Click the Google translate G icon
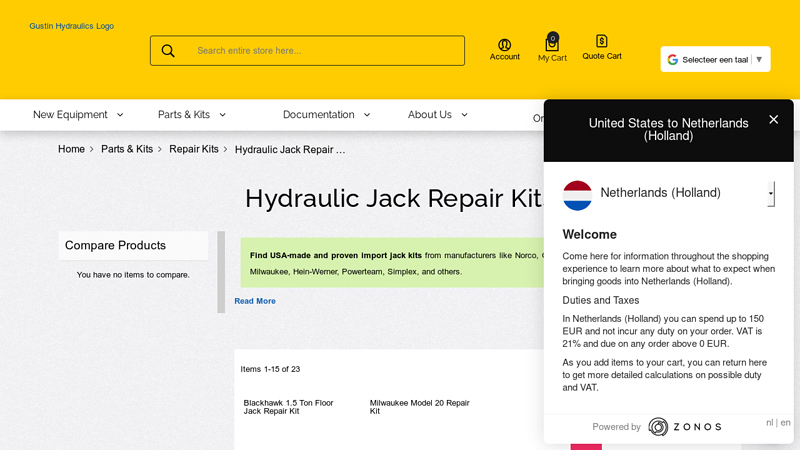Screen dimensions: 800x450 (672, 60)
